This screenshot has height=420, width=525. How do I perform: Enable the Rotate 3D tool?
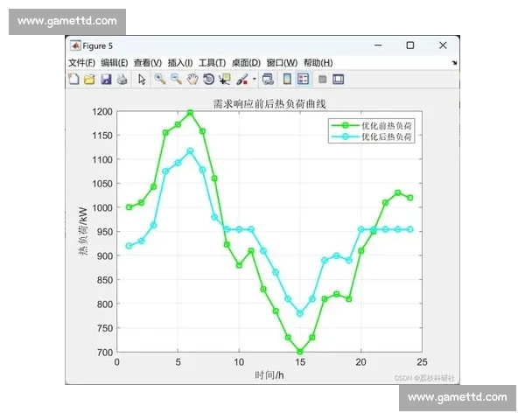[x=208, y=79]
